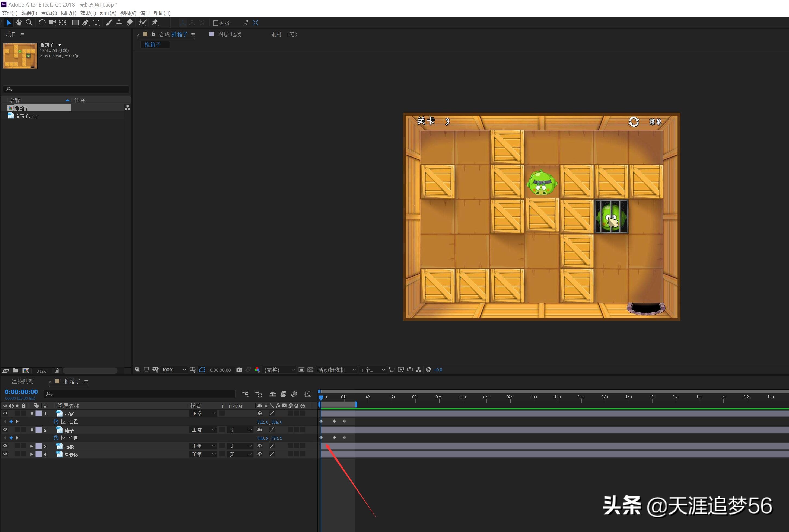Select the Zoom magnifier tool

29,23
